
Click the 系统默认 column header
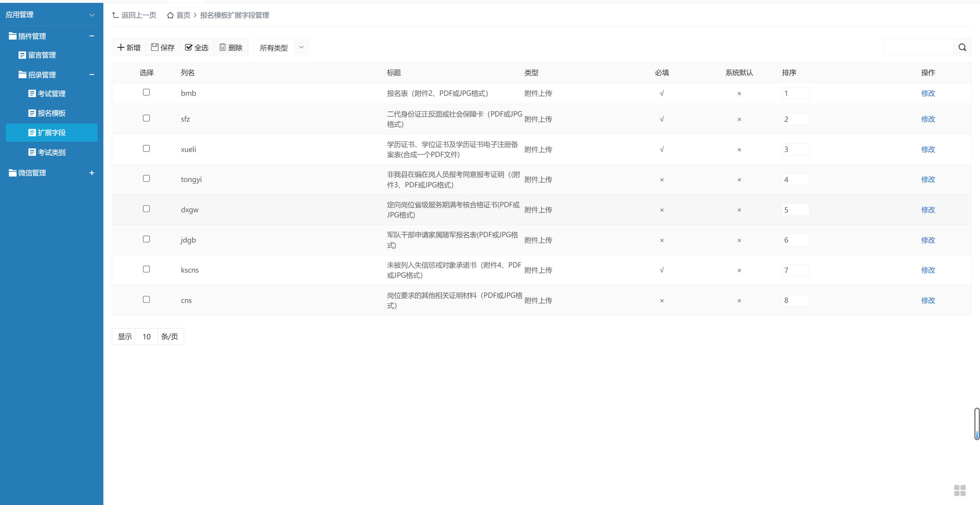click(739, 73)
